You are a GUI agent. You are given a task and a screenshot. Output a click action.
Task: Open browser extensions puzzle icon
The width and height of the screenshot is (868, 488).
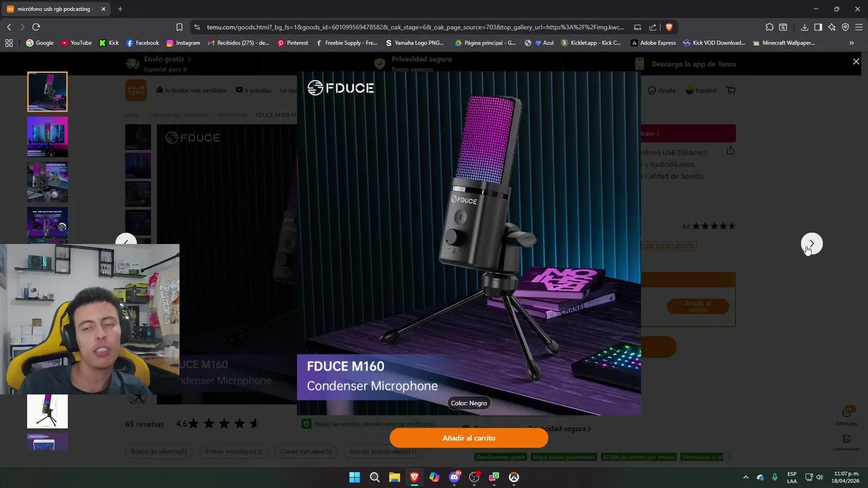pyautogui.click(x=769, y=27)
